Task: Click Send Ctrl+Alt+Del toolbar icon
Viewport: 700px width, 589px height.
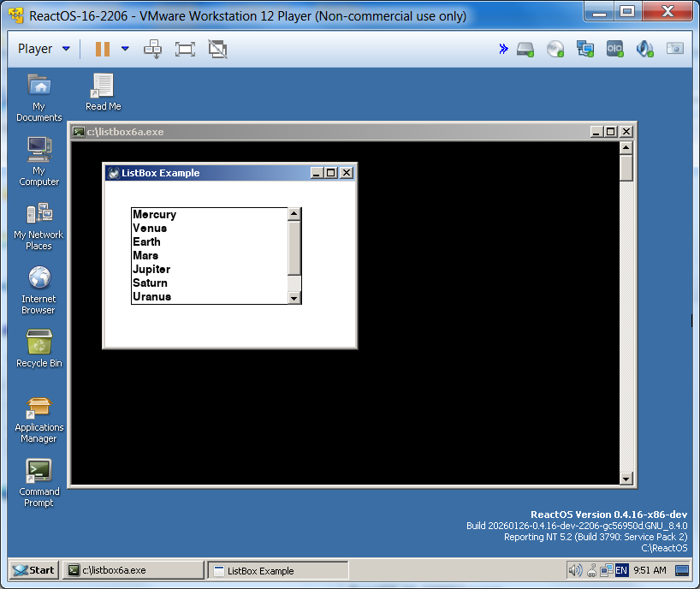Action: [x=152, y=49]
